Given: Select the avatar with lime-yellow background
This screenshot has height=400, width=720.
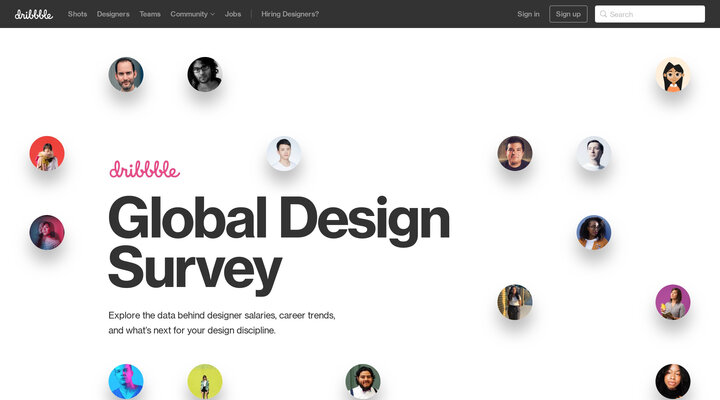Looking at the screenshot, I should pyautogui.click(x=205, y=382).
